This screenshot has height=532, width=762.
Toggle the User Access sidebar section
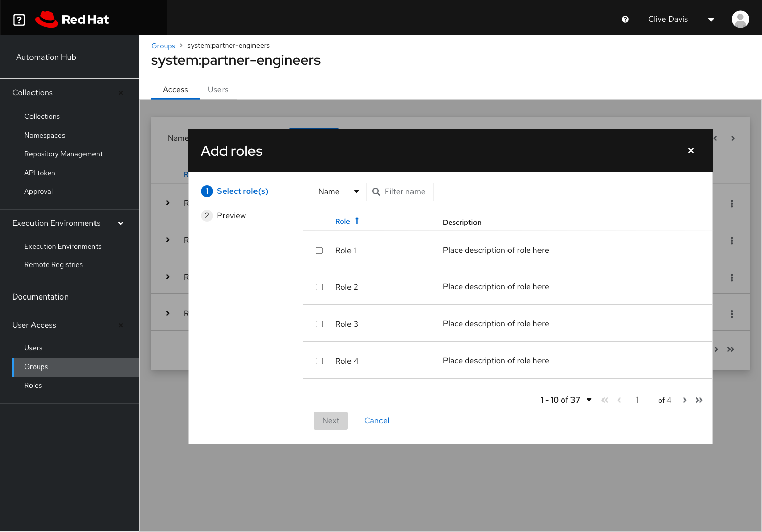[121, 325]
